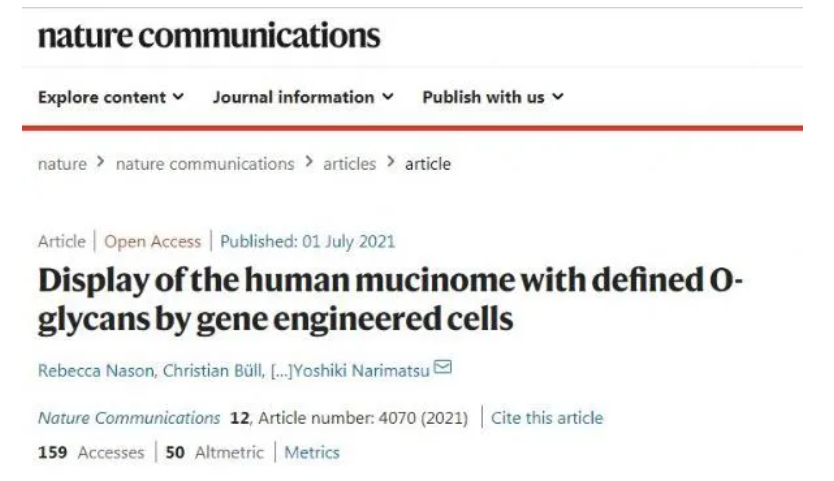Click the Nature Communications italic journal link
Screen dimensions: 834x481
click(129, 418)
